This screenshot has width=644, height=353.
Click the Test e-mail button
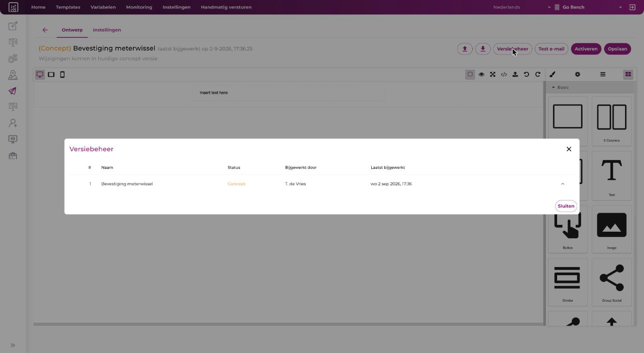pyautogui.click(x=552, y=49)
